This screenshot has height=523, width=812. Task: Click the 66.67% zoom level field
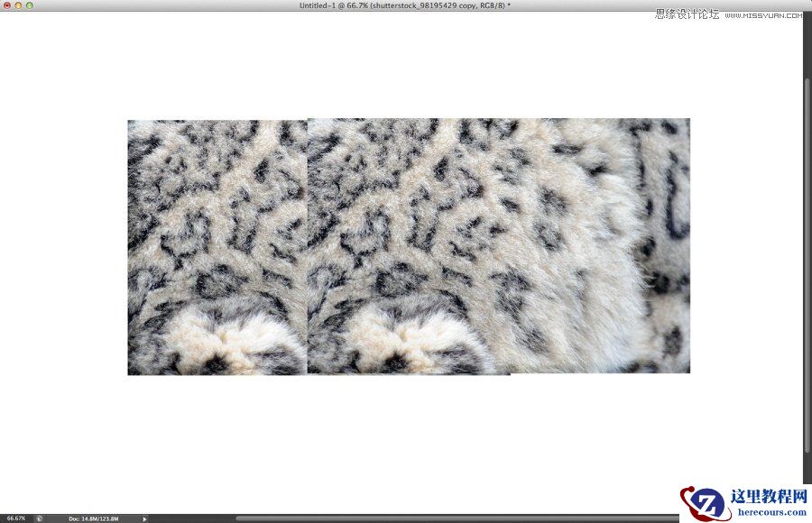[x=16, y=518]
